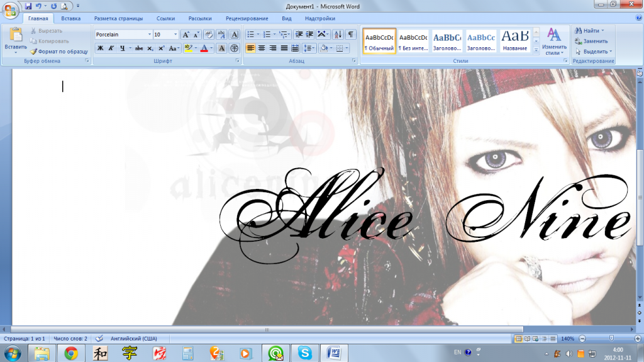Screen dimensions: 644x362
Task: Click Найти to find text
Action: point(589,31)
